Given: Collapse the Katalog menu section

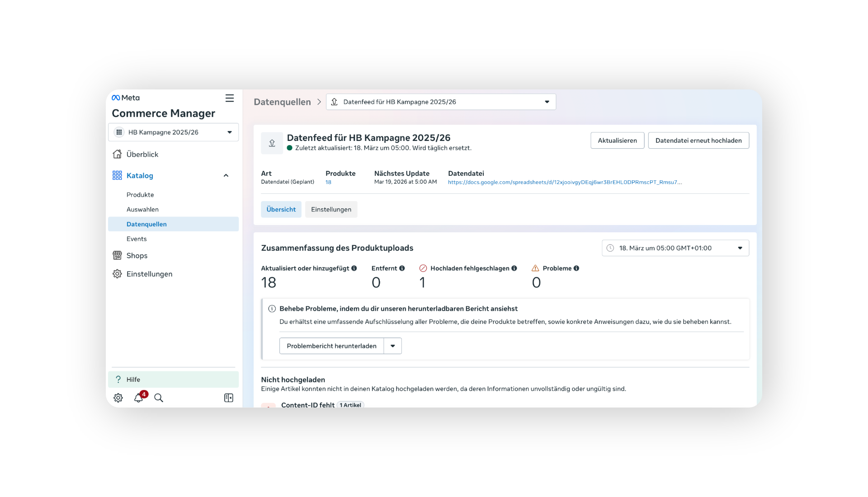Looking at the screenshot, I should coord(226,176).
